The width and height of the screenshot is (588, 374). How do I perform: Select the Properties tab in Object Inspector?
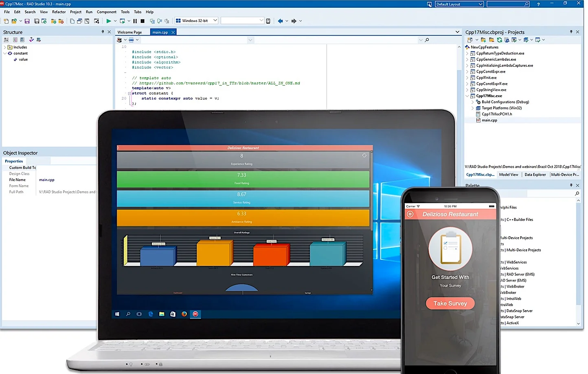14,161
